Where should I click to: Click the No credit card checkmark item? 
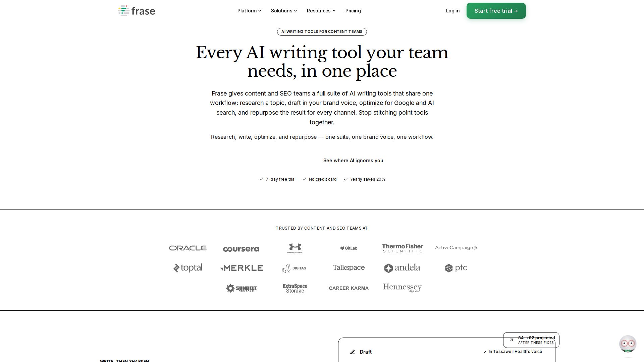pyautogui.click(x=319, y=179)
